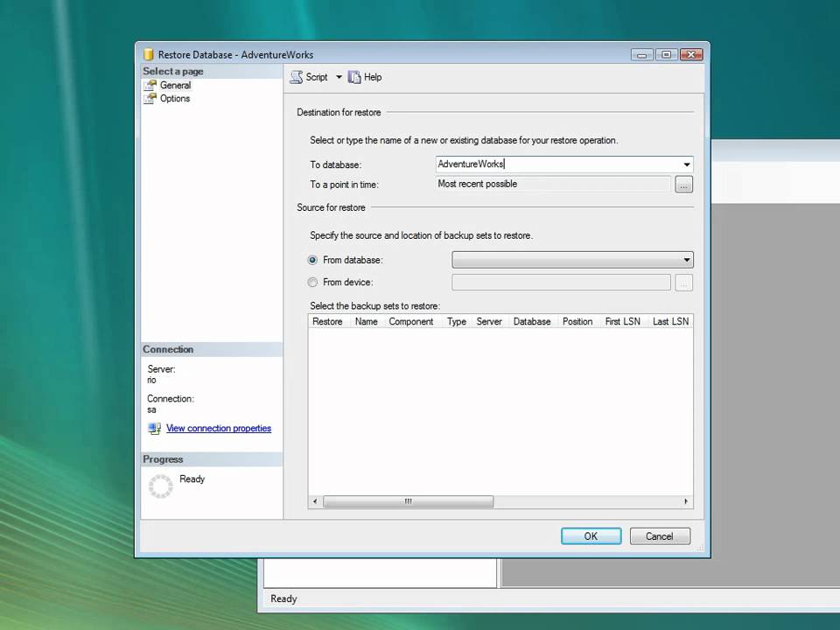Image resolution: width=840 pixels, height=630 pixels.
Task: Select the From database radio button
Action: pos(312,261)
